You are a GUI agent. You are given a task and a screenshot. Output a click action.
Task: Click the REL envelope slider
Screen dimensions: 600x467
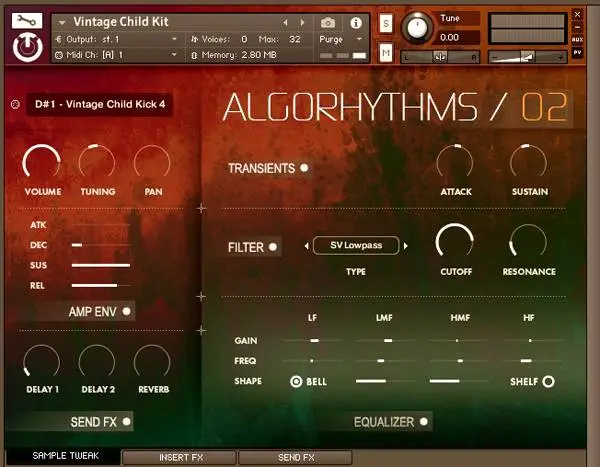coord(101,286)
